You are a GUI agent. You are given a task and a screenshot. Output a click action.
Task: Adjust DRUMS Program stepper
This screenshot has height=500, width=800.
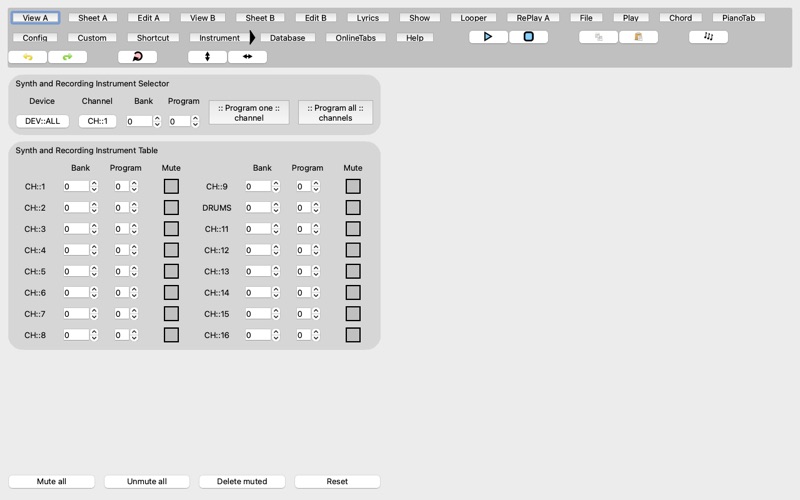pos(316,208)
